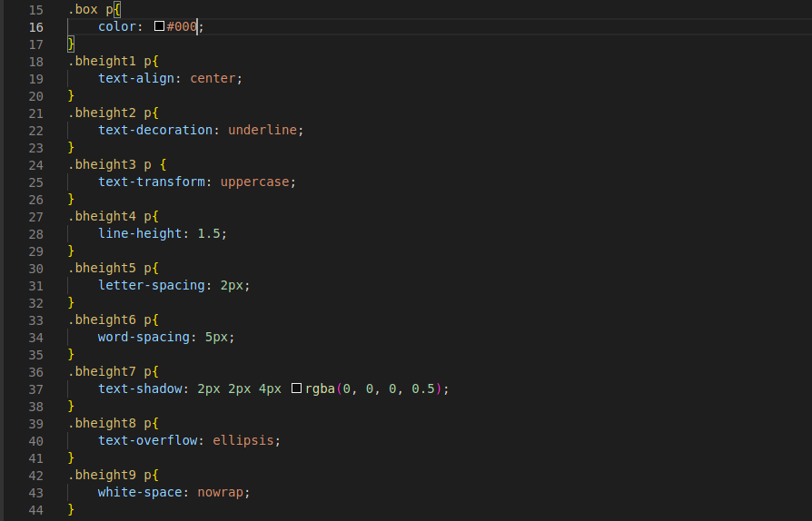The height and width of the screenshot is (521, 812).
Task: Click line number 43 in gutter
Action: point(35,493)
